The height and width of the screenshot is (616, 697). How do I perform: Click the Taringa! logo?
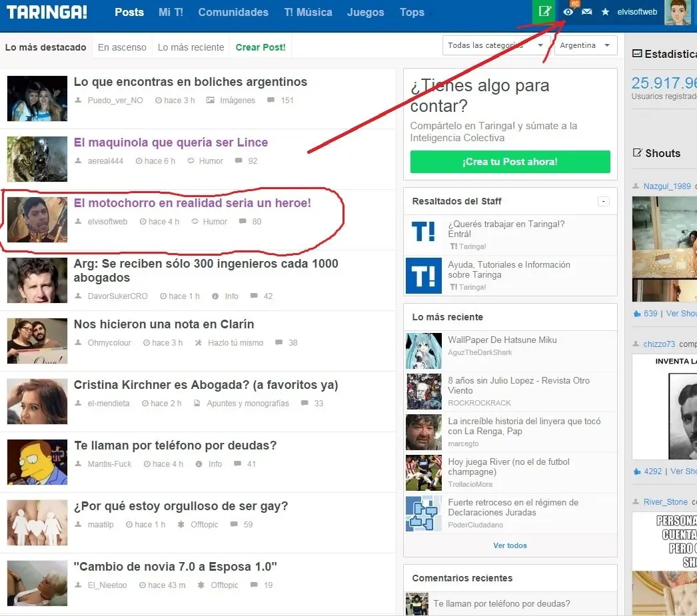pyautogui.click(x=47, y=12)
